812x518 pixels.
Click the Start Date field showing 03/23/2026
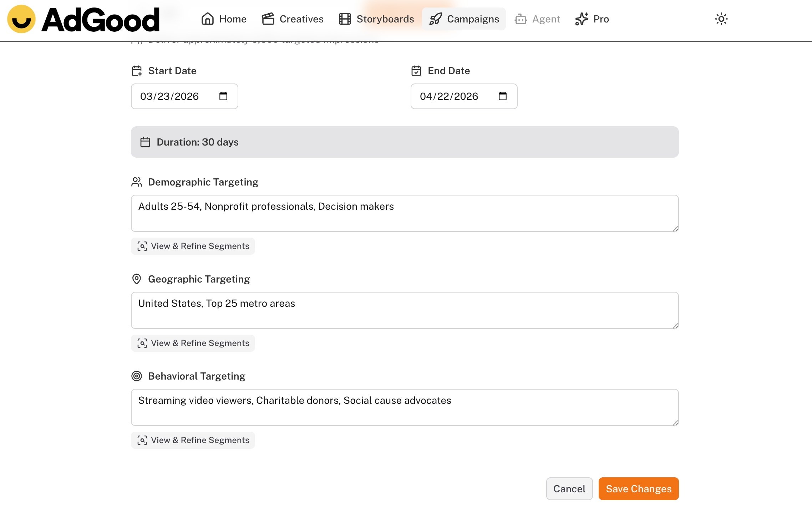(x=170, y=96)
